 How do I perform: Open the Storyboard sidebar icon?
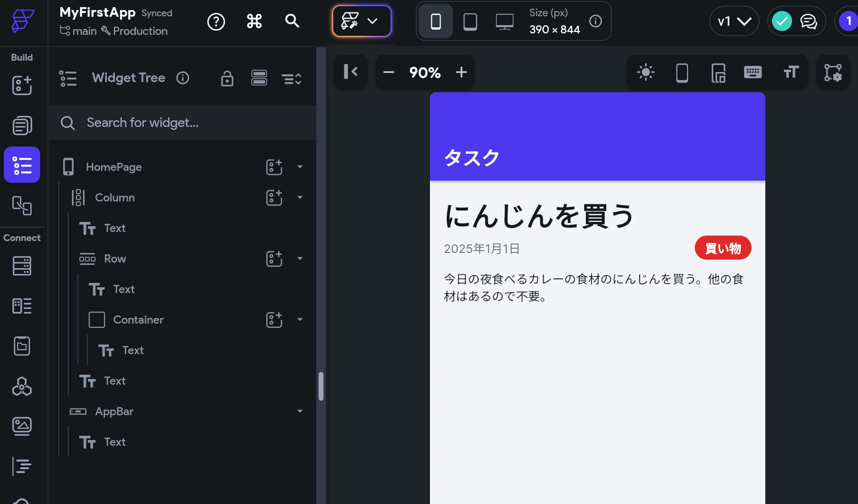pos(22,205)
